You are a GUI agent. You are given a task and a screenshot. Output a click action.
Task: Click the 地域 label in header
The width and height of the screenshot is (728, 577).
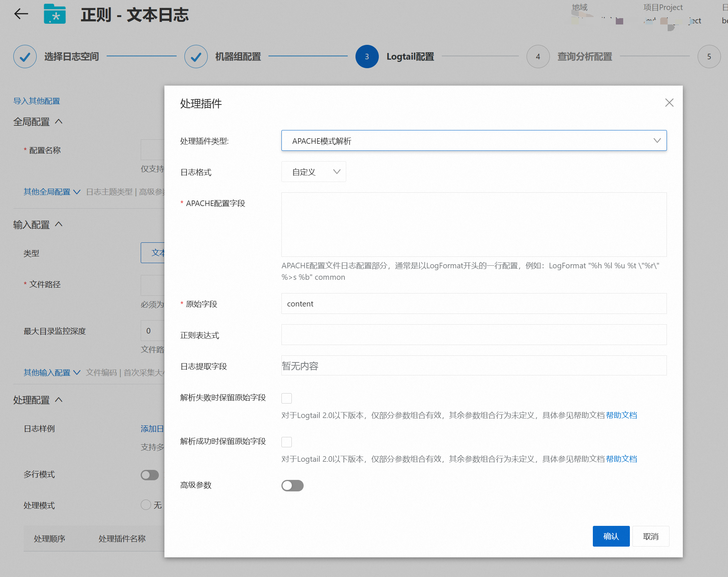[x=580, y=7]
